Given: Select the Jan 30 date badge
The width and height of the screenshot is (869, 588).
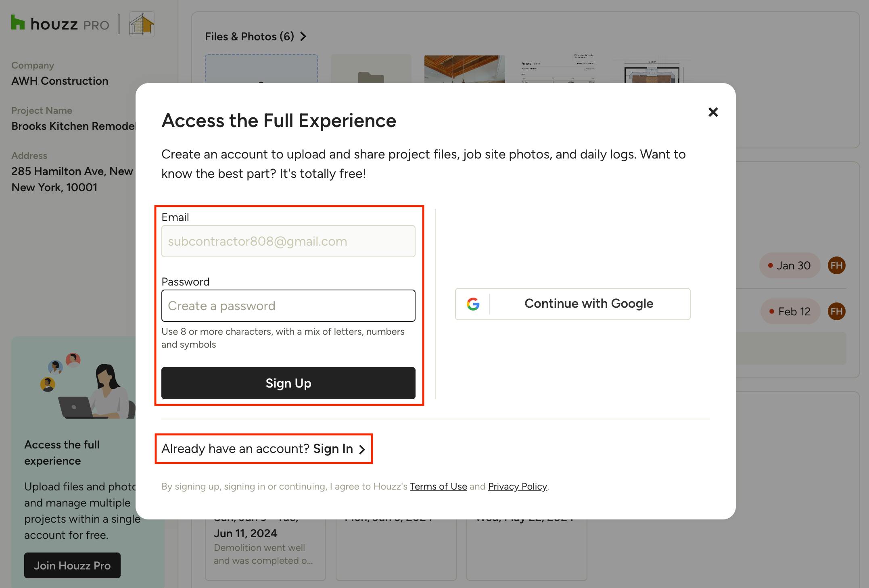Looking at the screenshot, I should click(x=789, y=265).
